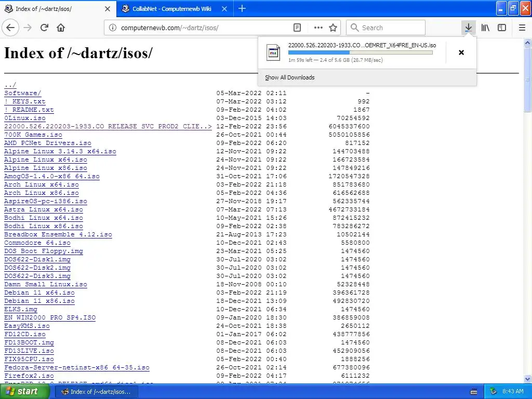Go back using the browser back arrow
Image resolution: width=532 pixels, height=399 pixels.
(10, 28)
